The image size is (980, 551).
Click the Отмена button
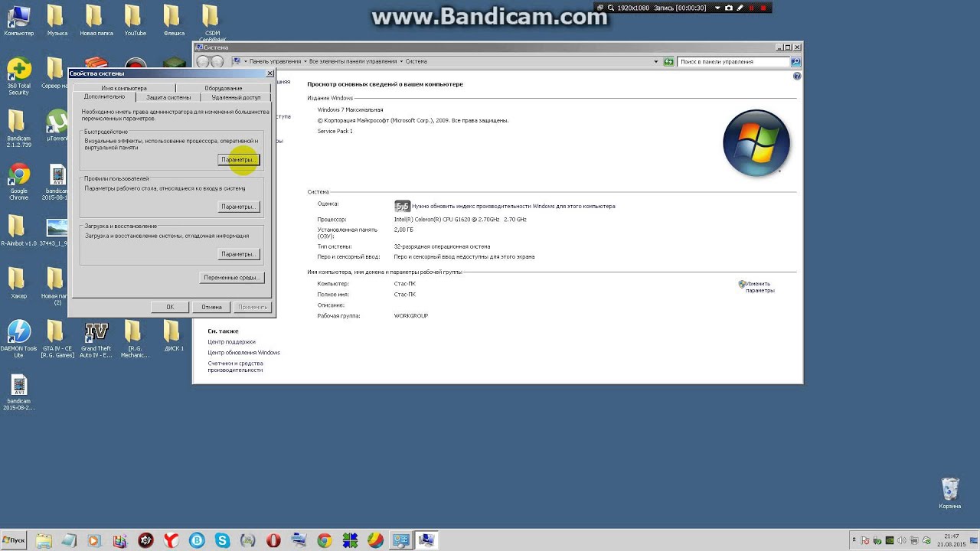click(211, 307)
